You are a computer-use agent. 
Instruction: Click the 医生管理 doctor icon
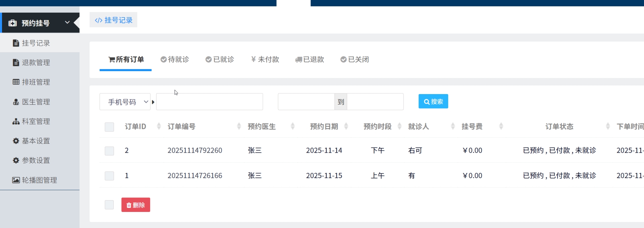pos(16,102)
